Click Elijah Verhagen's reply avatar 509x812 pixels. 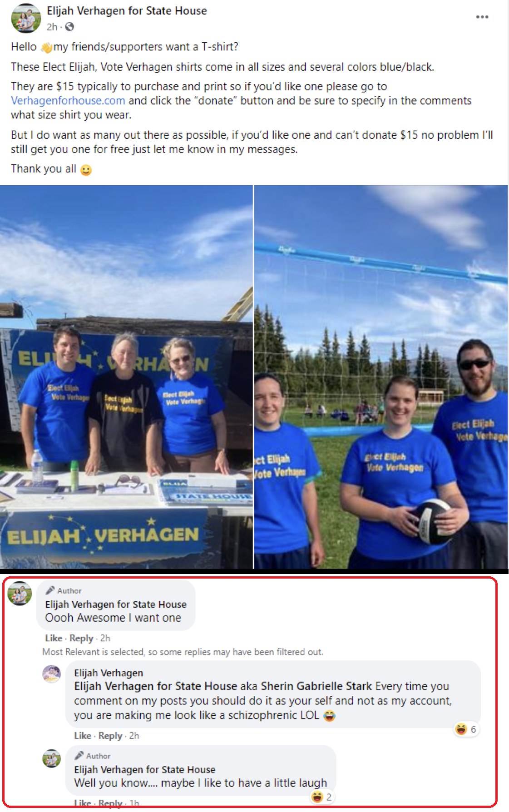51,674
